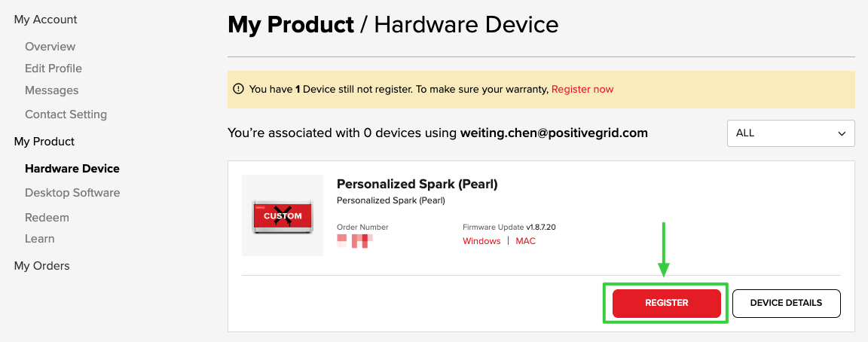868x342 pixels.
Task: Select the Spark amp product thumbnail
Action: 283,215
